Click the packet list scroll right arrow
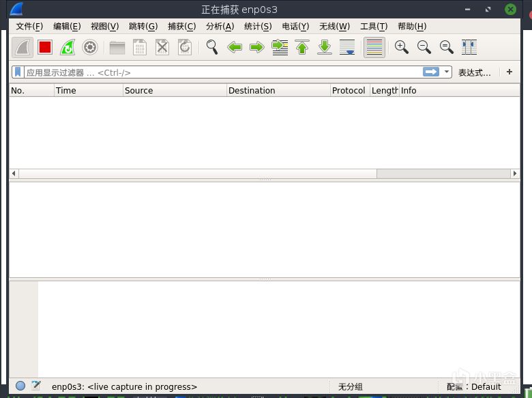The height and width of the screenshot is (398, 532). click(515, 173)
